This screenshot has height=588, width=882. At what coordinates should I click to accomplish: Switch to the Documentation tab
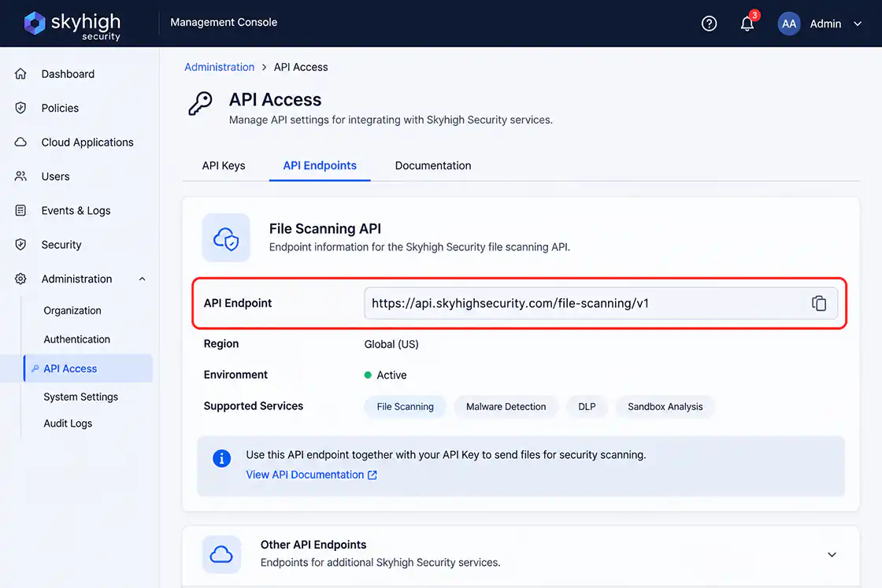[433, 166]
